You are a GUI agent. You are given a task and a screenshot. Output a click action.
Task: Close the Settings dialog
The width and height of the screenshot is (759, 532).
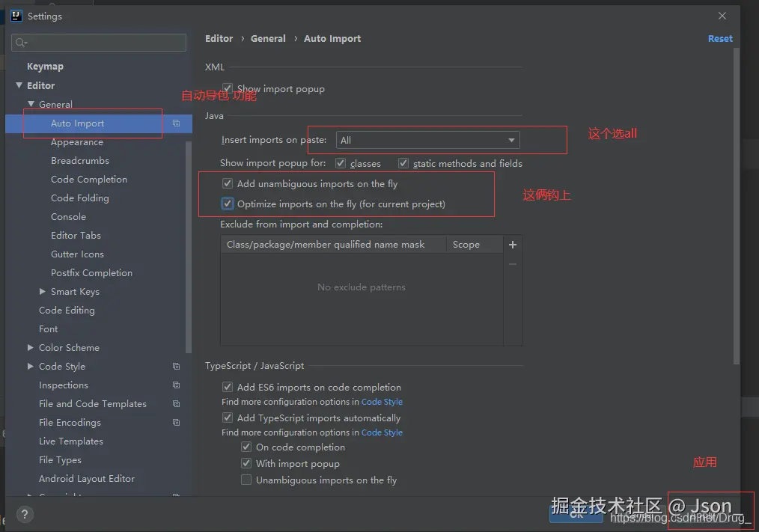(722, 16)
